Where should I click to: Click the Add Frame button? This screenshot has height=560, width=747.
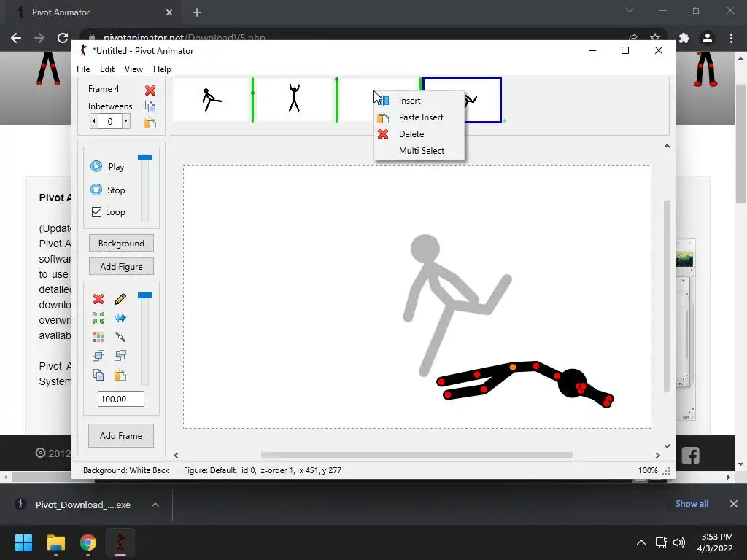pyautogui.click(x=121, y=436)
